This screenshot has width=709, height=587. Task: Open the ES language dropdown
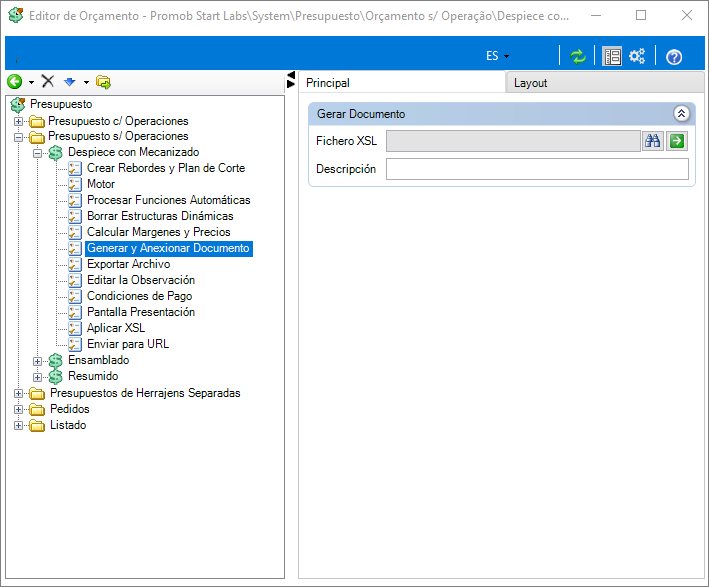click(x=497, y=56)
